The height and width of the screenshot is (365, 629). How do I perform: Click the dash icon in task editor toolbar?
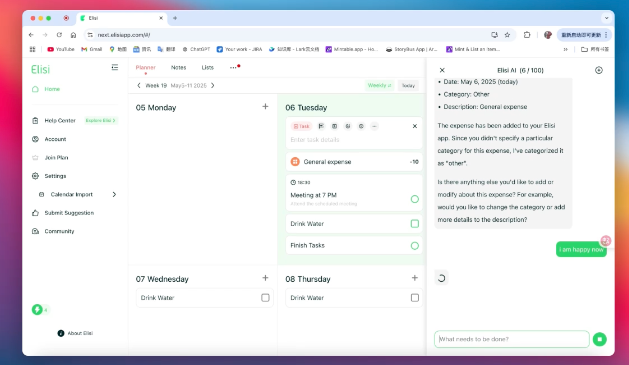tap(374, 126)
